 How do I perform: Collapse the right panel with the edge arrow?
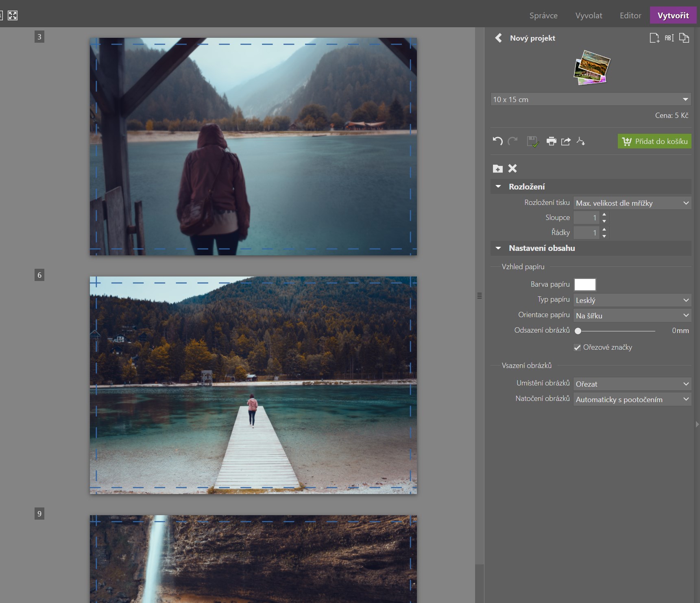(x=697, y=424)
